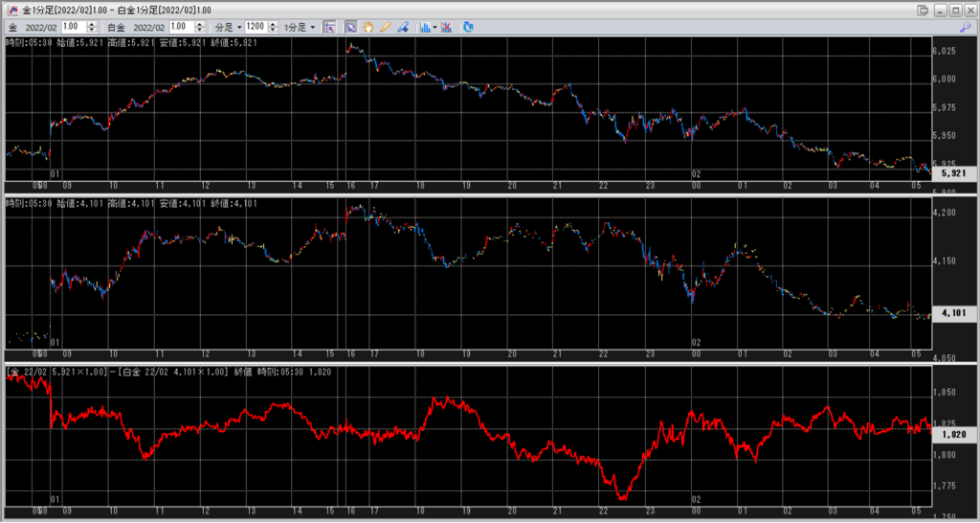
Task: Open the dropdown arrow beside chart type icon
Action: 435,27
